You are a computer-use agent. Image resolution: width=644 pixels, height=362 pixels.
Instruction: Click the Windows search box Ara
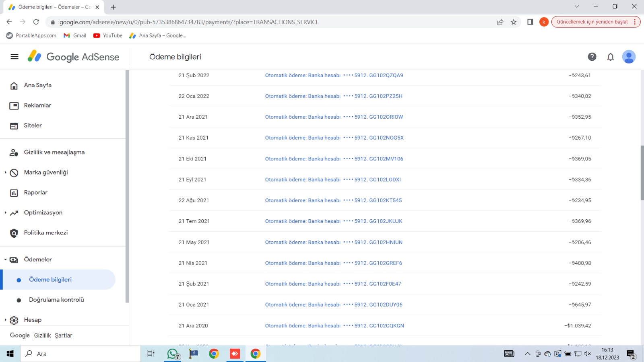point(80,354)
